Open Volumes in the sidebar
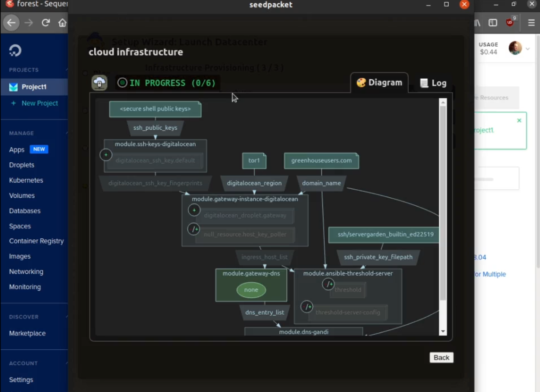 [22, 196]
